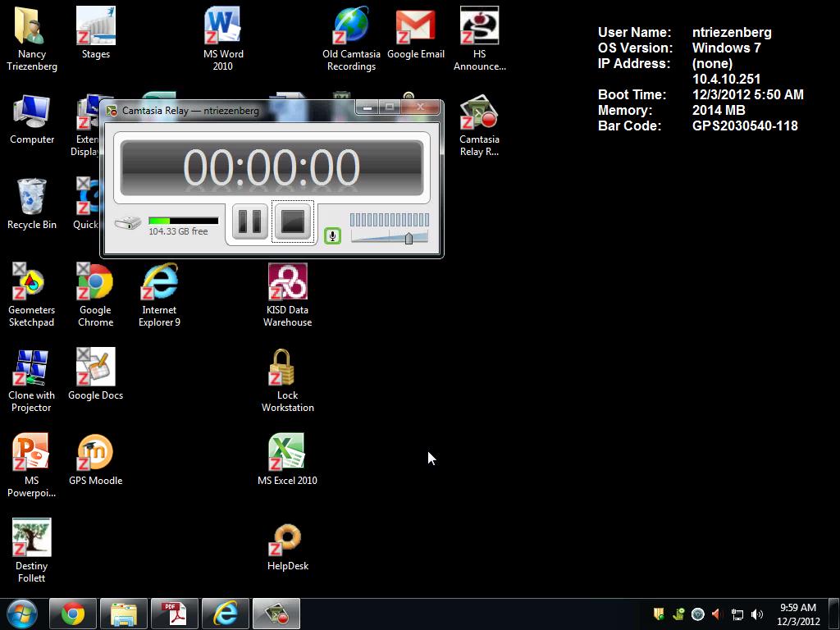This screenshot has height=630, width=840.
Task: Click the 00:00:00 recording timer display
Action: pyautogui.click(x=272, y=167)
